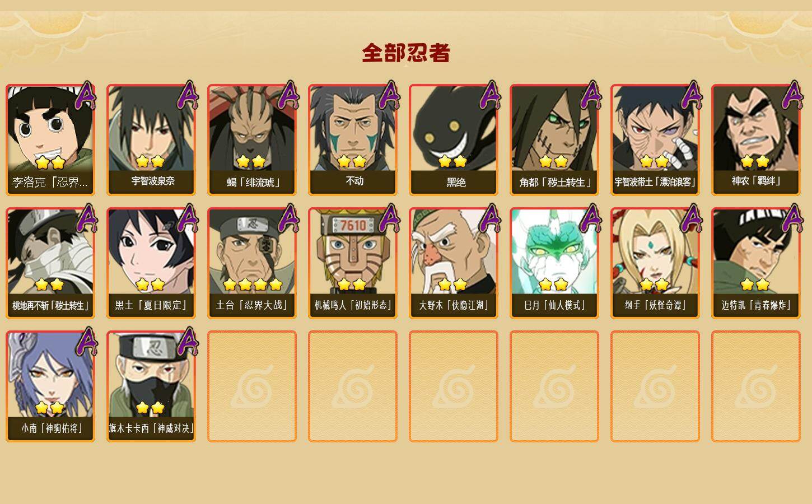Open the four-star 土台「忍界大战」card
This screenshot has width=812, height=504.
tap(252, 263)
